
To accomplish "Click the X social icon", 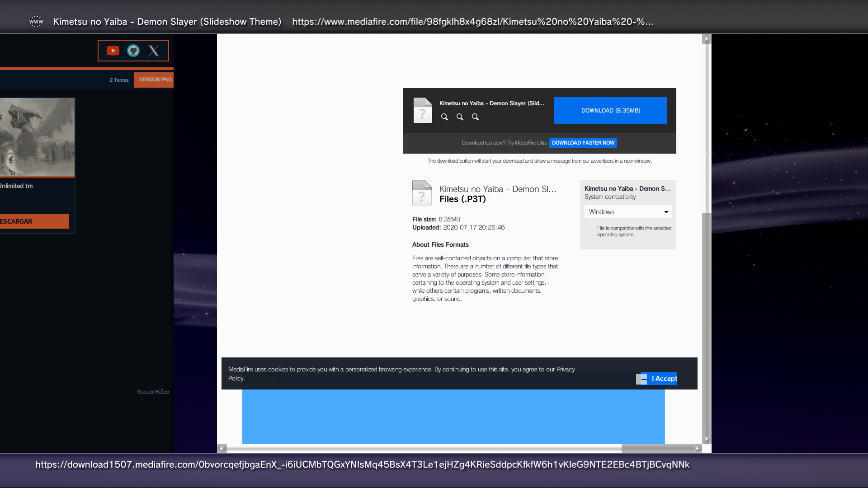I will [x=154, y=51].
